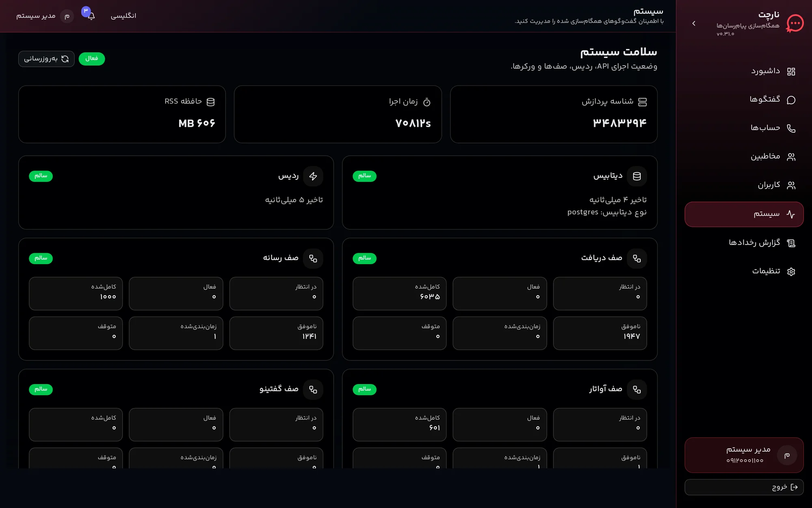Click the green فعال status badge
812x508 pixels.
pos(92,59)
